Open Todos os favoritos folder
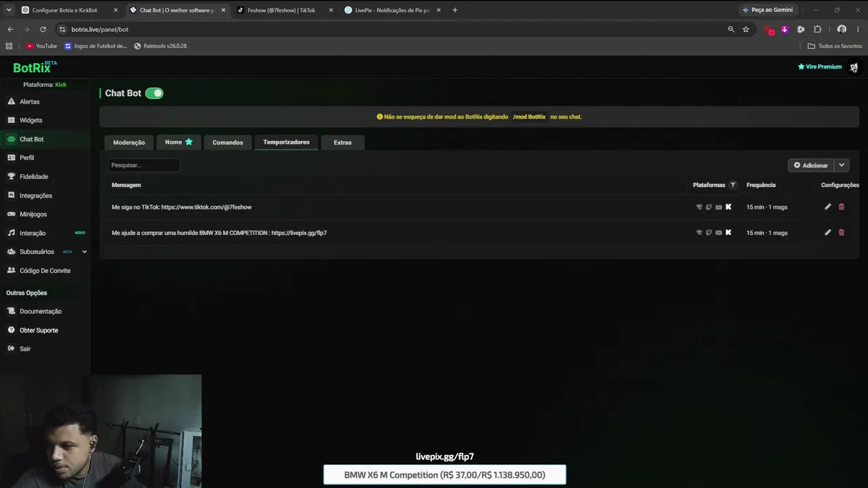 (x=835, y=46)
